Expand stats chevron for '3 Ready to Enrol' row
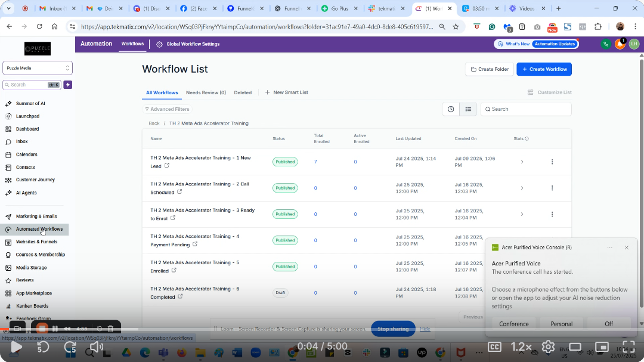644x362 pixels. tap(522, 215)
